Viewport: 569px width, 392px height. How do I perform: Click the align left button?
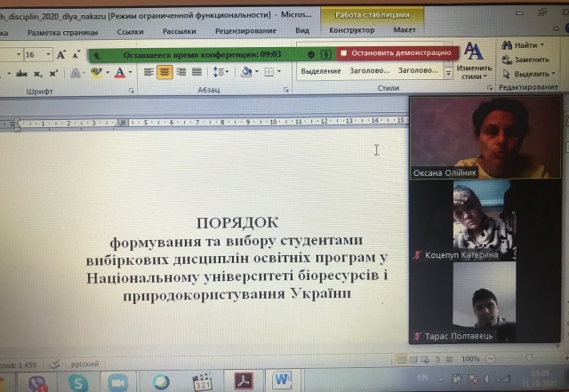[x=149, y=72]
